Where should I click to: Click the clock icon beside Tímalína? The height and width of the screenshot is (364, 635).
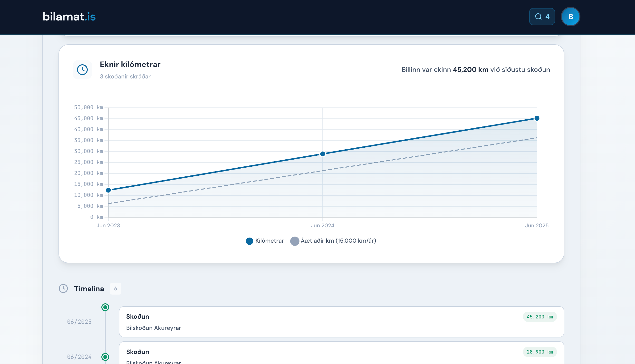(63, 288)
